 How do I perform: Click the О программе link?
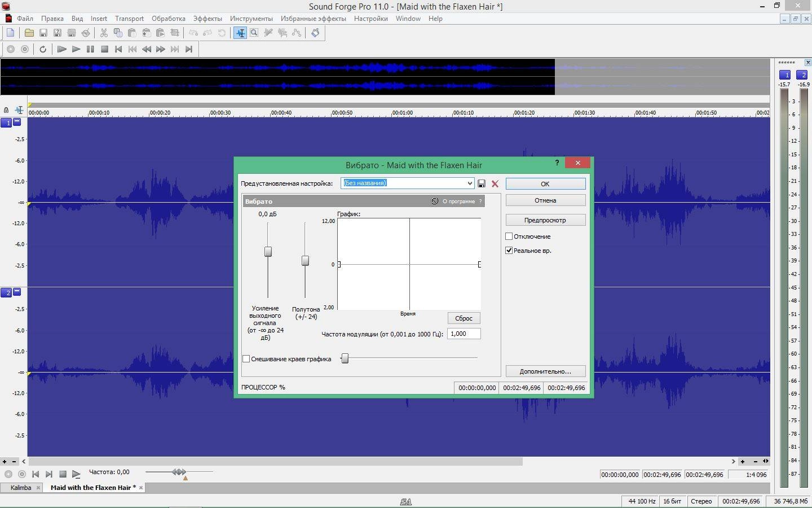click(x=458, y=202)
